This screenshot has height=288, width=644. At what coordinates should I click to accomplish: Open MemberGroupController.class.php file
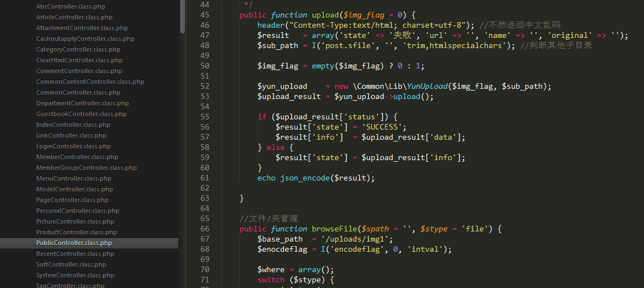pos(86,167)
